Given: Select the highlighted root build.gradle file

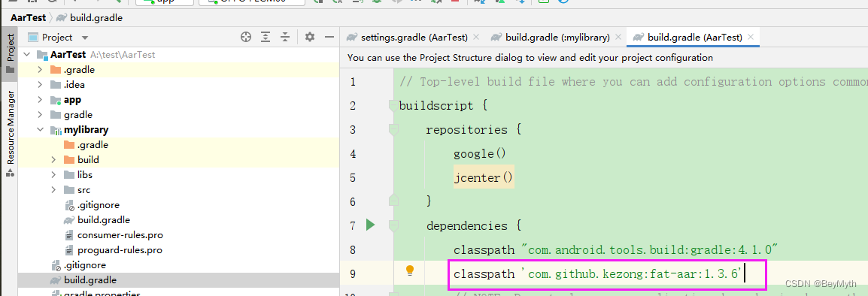Looking at the screenshot, I should [178, 280].
